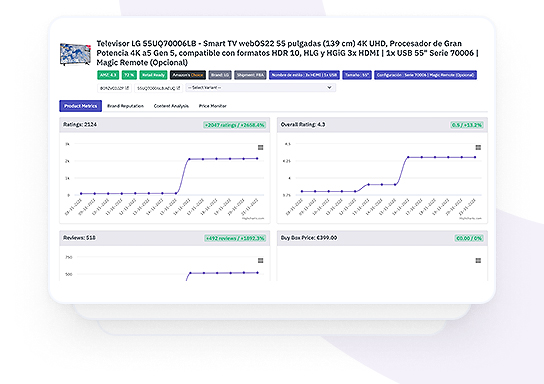The height and width of the screenshot is (384, 544).
Task: Click the Ratings: 2124 panel header
Action: pyautogui.click(x=165, y=125)
